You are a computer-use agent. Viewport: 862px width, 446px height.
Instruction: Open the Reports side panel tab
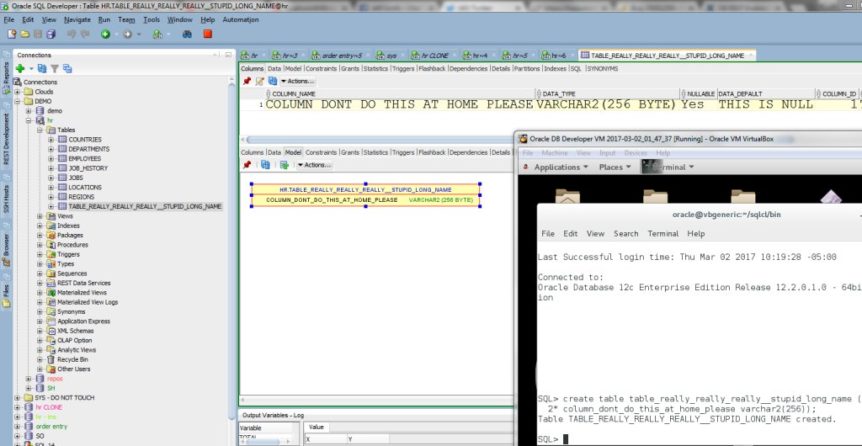coord(5,73)
